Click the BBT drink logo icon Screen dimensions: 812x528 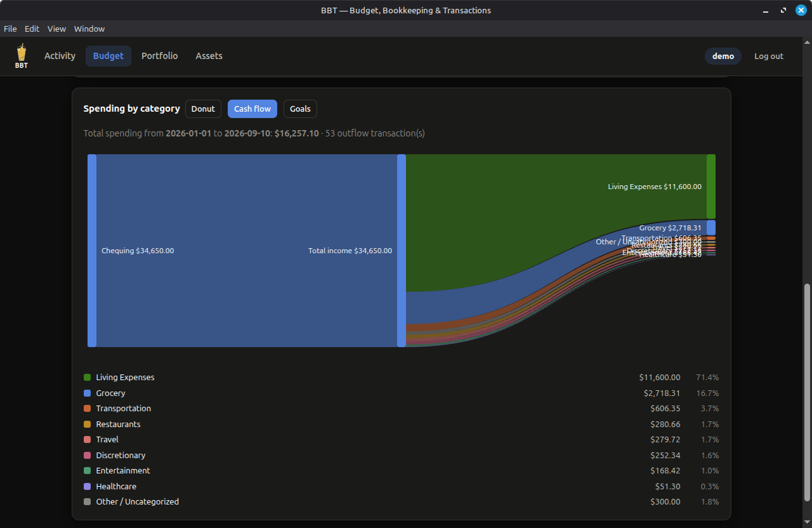coord(22,56)
